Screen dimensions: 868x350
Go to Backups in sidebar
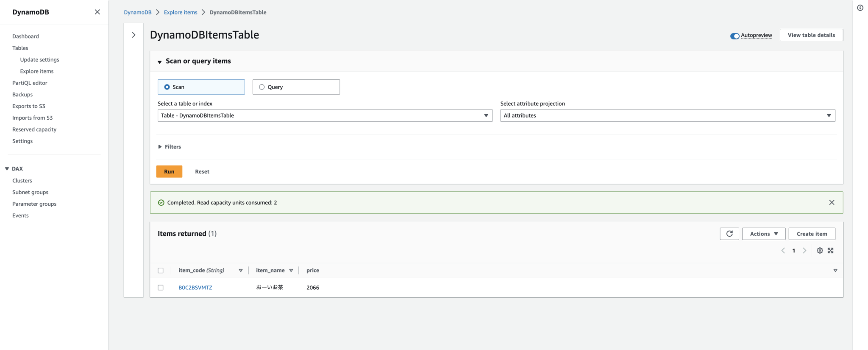(22, 95)
